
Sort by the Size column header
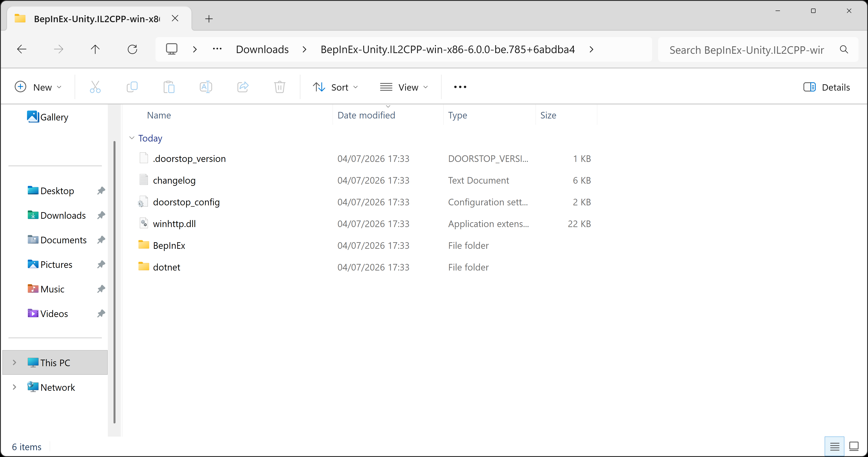[x=548, y=116]
